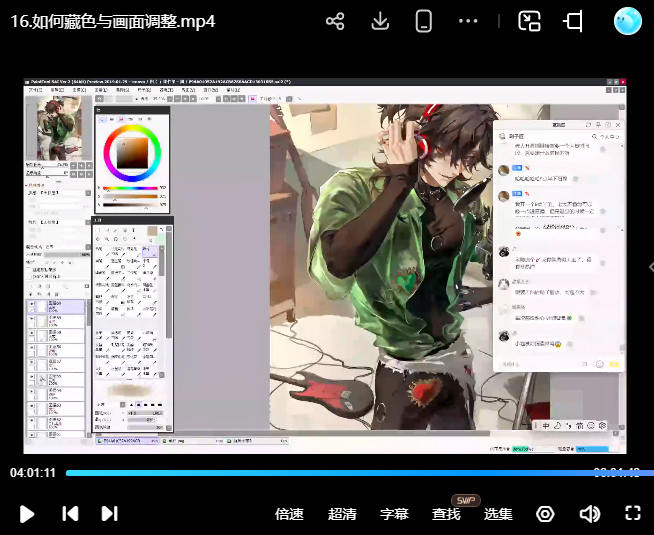654x535 pixels.
Task: Expand side panel arrow at right edge
Action: (649, 266)
